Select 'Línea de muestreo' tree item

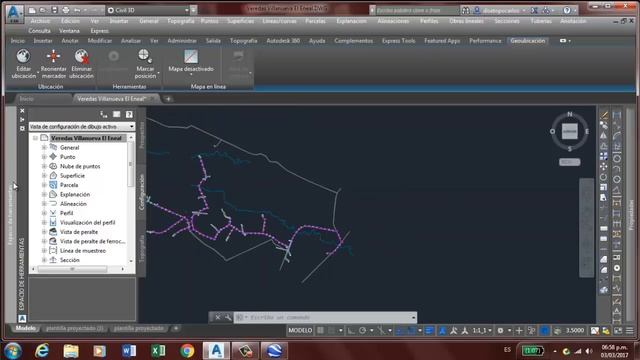coord(83,251)
